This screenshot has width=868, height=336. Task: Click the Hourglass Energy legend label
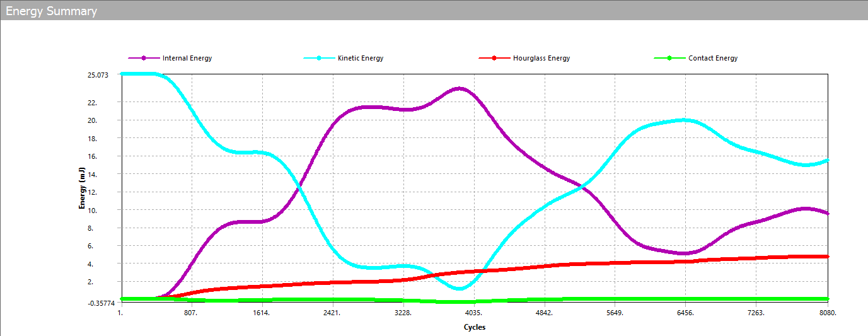coord(541,58)
